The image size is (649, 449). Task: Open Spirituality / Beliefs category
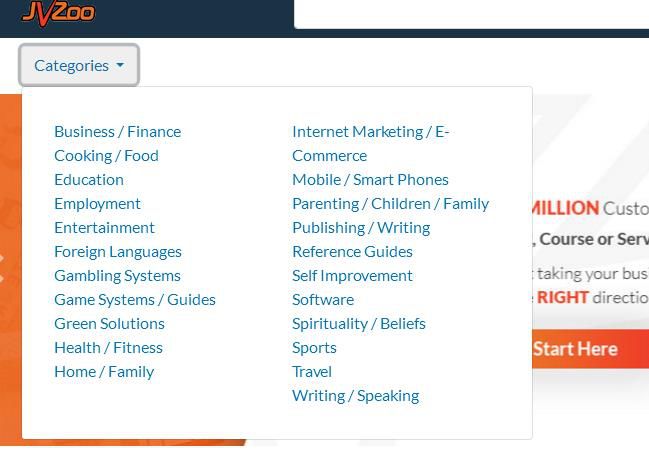[x=358, y=323]
